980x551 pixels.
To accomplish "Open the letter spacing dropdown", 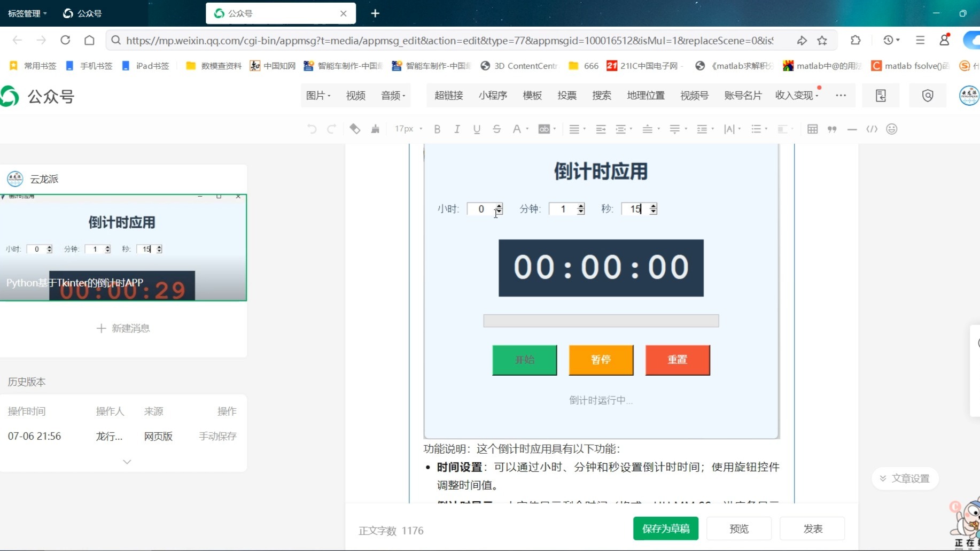I will [x=732, y=129].
